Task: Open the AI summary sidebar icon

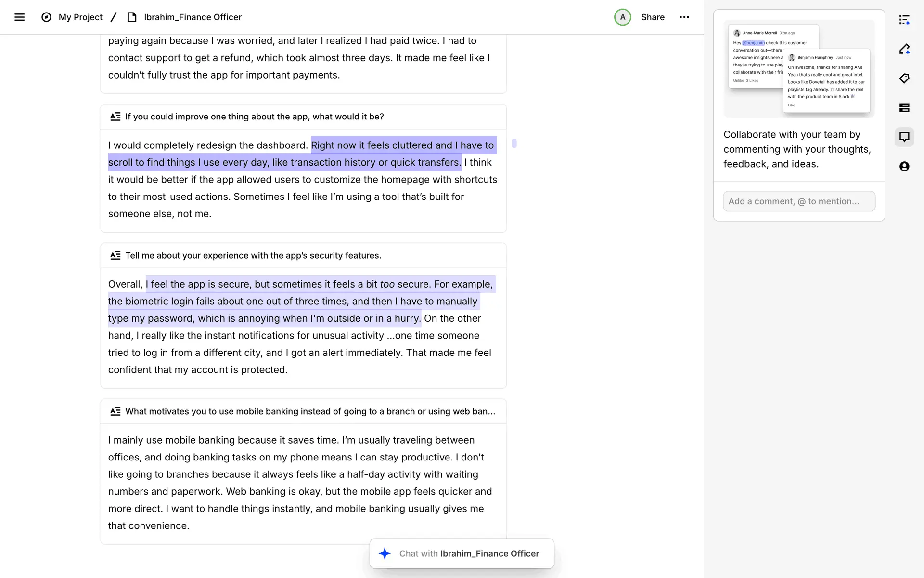Action: click(x=904, y=20)
